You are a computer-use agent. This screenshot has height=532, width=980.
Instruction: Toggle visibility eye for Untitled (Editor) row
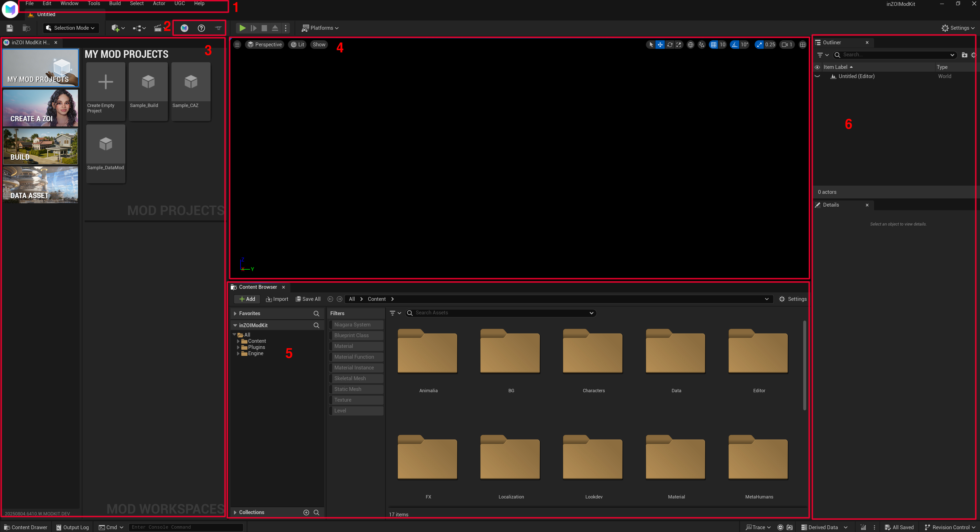pos(817,76)
